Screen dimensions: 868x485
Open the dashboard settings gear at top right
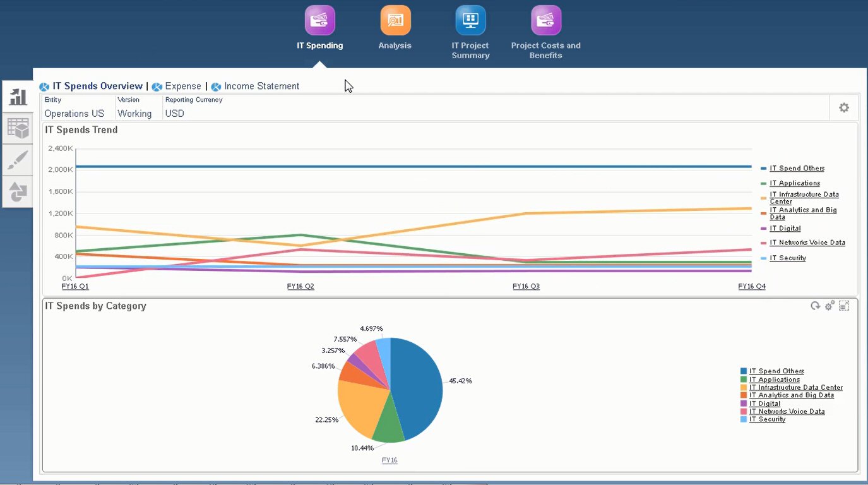844,107
